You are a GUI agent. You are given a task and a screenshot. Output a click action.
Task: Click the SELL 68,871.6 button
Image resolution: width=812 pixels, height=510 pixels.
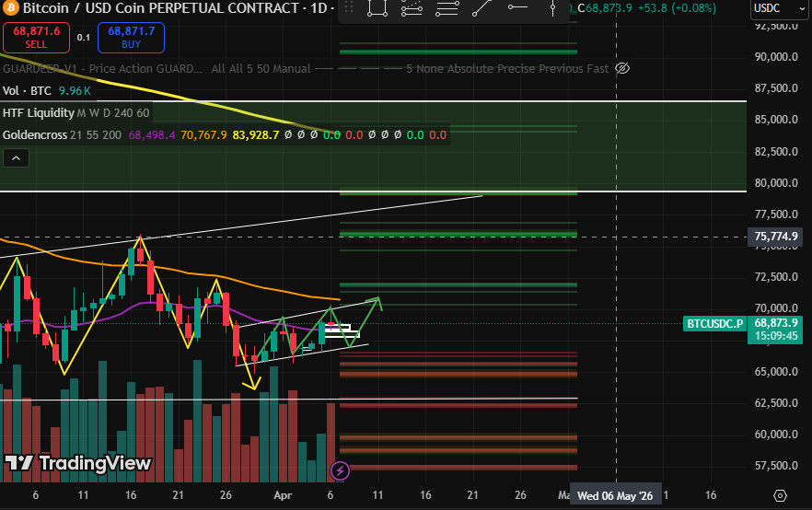tap(36, 37)
